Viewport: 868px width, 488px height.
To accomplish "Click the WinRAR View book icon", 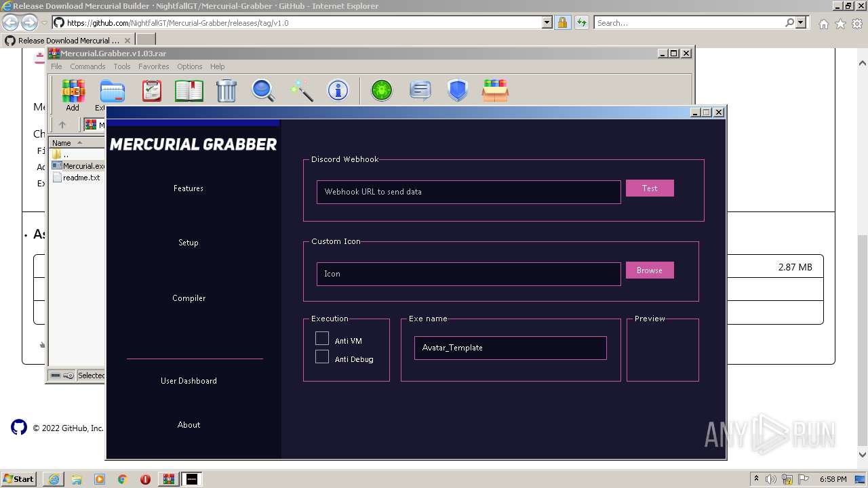I will click(x=189, y=91).
